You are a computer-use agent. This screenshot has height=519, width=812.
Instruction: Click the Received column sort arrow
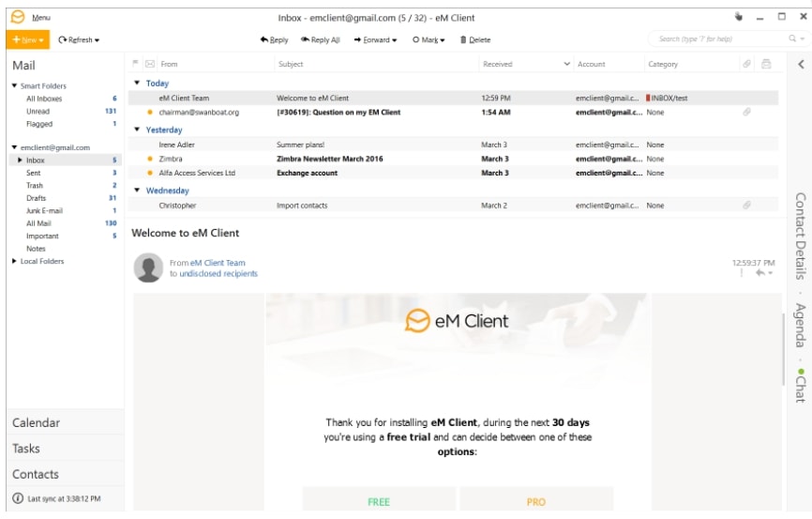566,64
